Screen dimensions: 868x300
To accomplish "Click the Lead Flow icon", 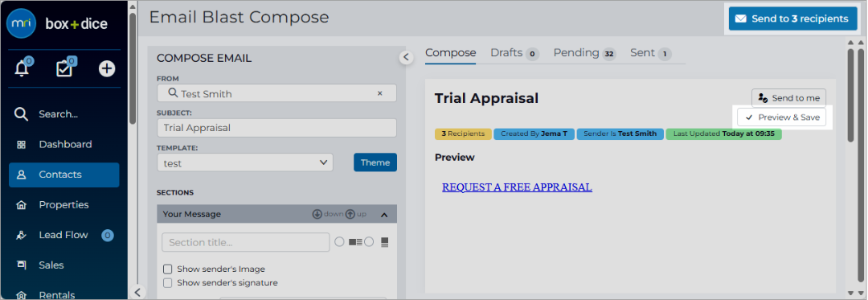I will (x=22, y=235).
